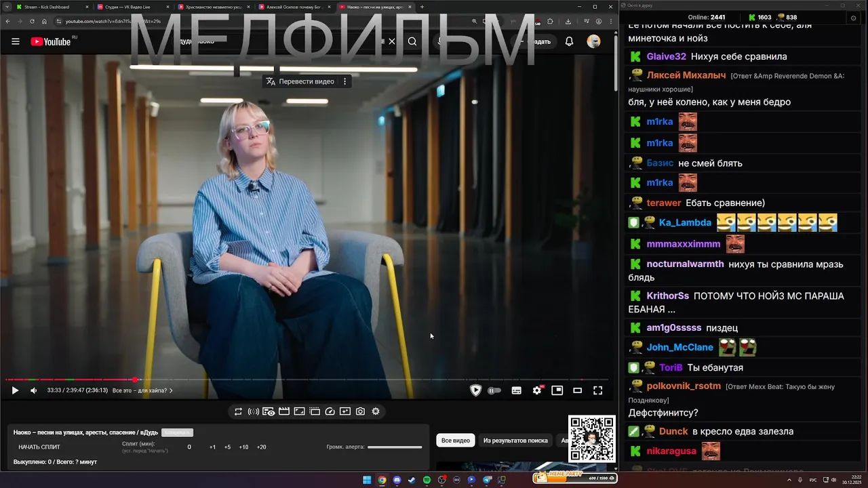Click the shield icon in player controls
The width and height of the screenshot is (868, 488).
tap(475, 390)
